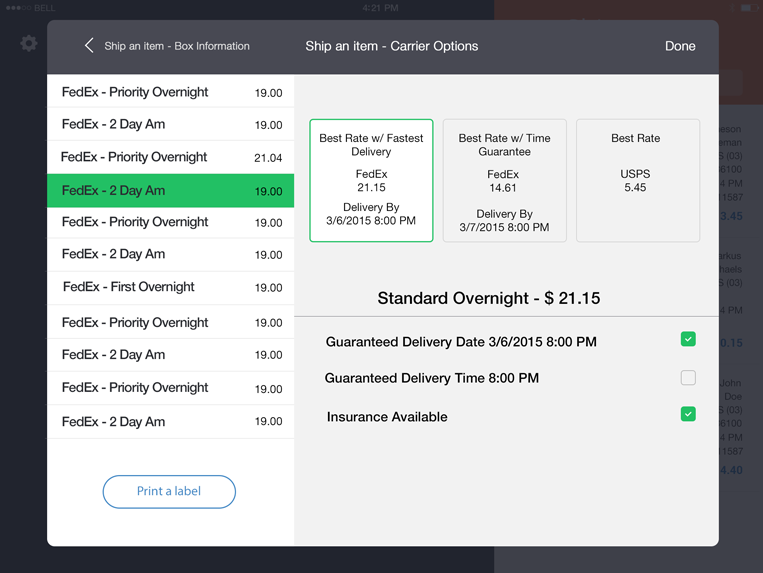Image resolution: width=763 pixels, height=573 pixels.
Task: Click the Guaranteed Delivery Date 3/6/2015 8:00 PM label
Action: point(461,342)
